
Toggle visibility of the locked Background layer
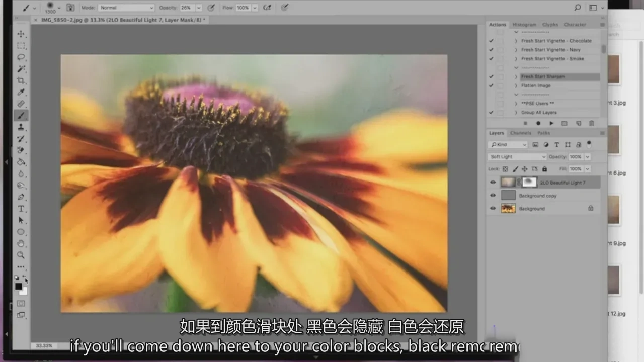pos(493,208)
